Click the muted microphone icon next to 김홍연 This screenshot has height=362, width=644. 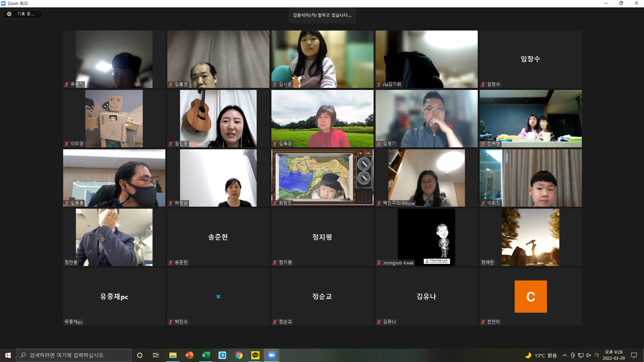tap(171, 84)
